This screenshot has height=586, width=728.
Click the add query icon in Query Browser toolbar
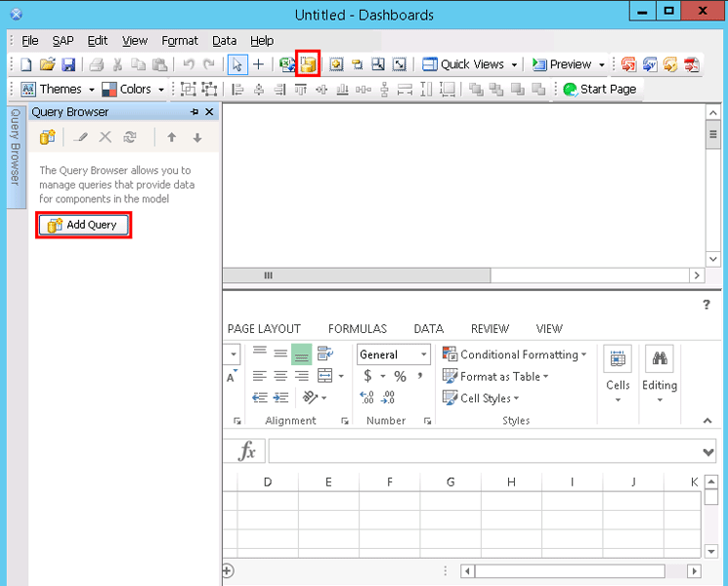[47, 138]
